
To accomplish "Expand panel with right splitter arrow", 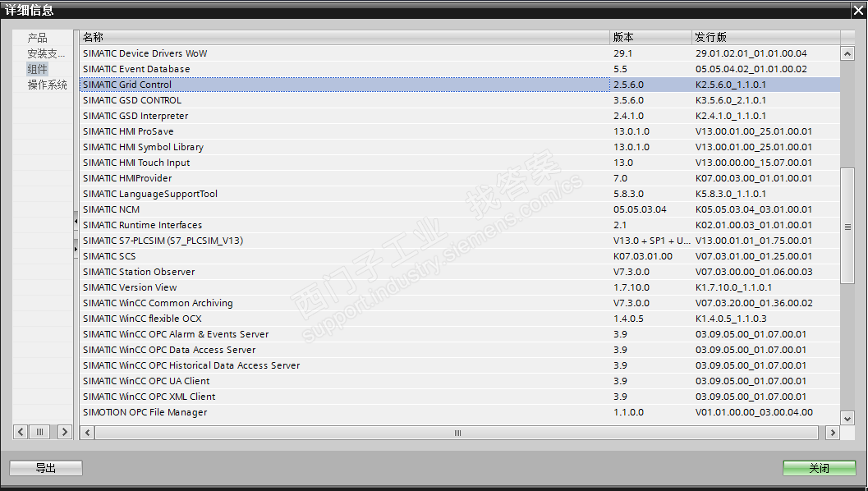I will pos(76,249).
